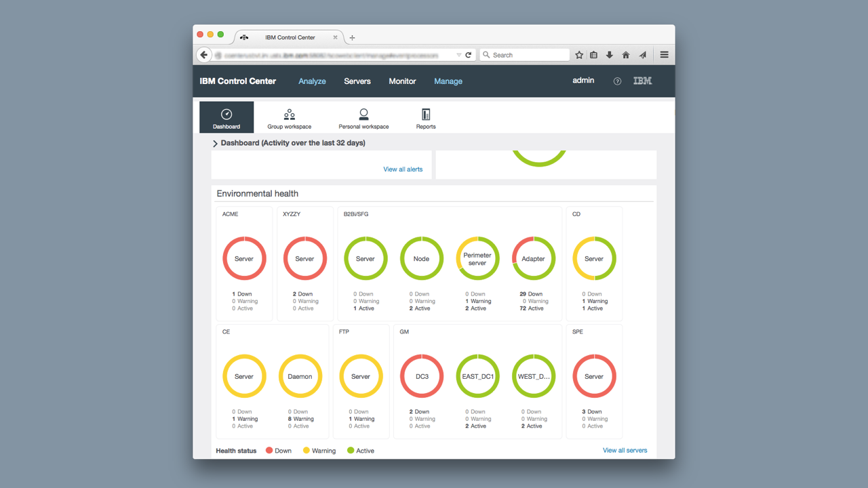Screen dimensions: 868x488
Task: Select the IBM Control Center browser tab
Action: [x=290, y=37]
